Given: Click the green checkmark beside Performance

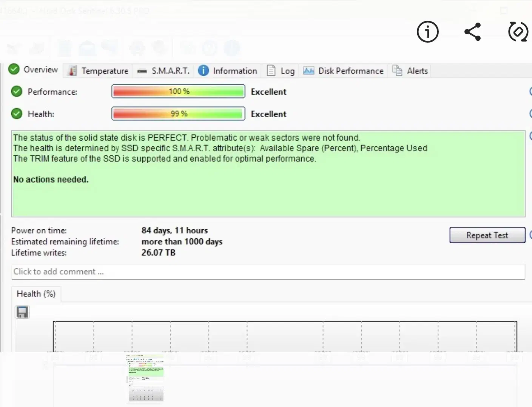Looking at the screenshot, I should click(17, 92).
